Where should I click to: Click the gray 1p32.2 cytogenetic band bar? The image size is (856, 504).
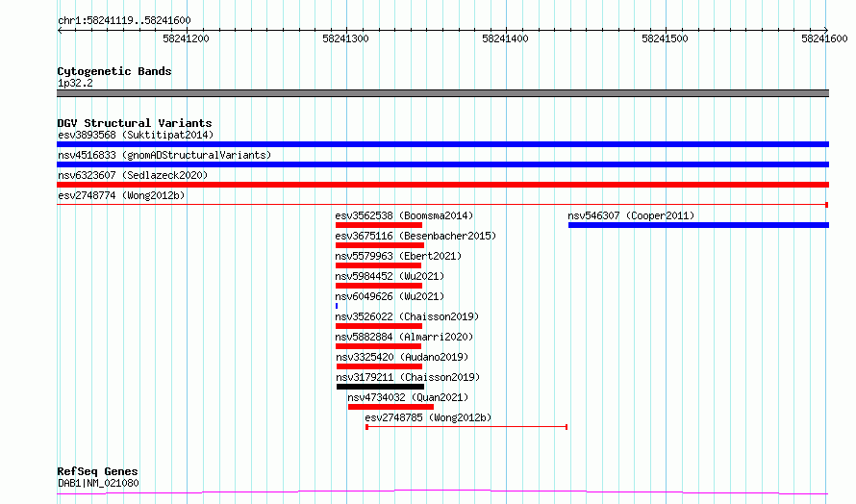click(x=442, y=93)
